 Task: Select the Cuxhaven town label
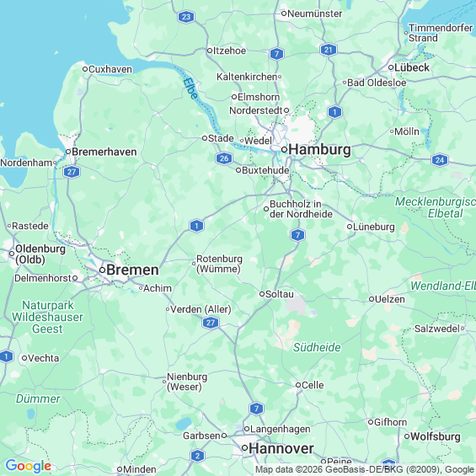pos(110,69)
